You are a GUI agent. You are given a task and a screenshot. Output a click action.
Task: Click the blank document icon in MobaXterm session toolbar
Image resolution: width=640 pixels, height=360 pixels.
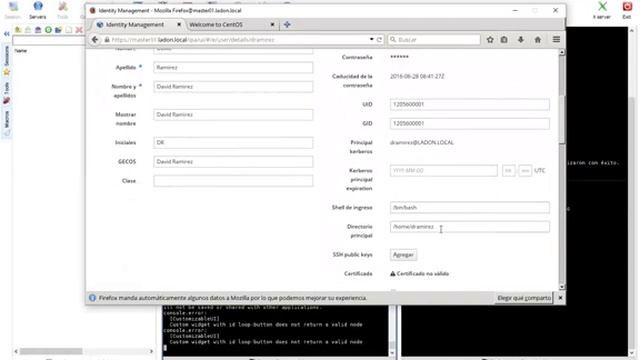[x=69, y=30]
